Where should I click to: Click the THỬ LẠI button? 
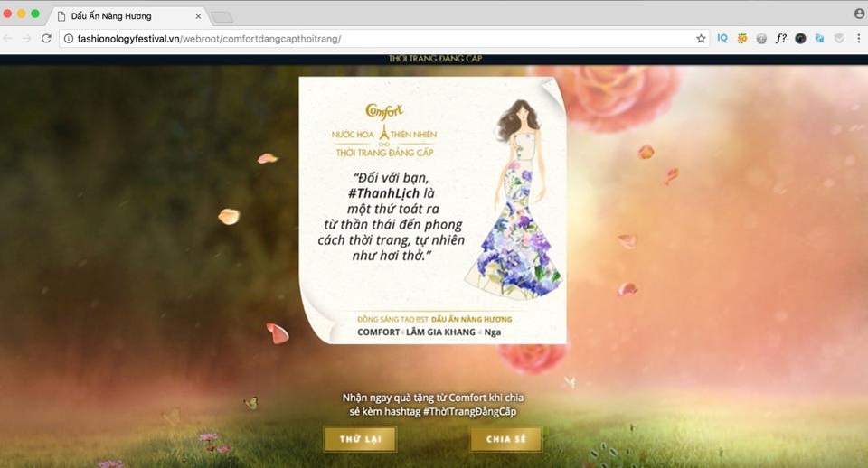(361, 439)
